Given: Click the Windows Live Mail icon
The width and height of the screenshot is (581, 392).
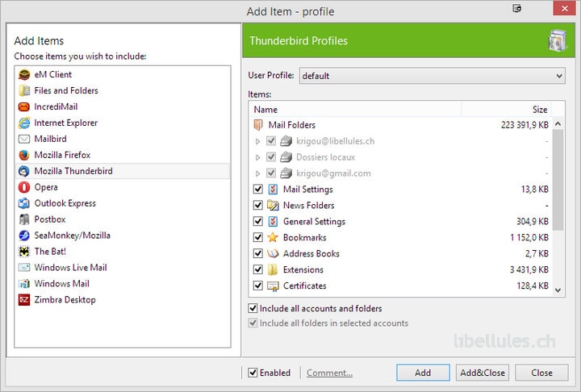Looking at the screenshot, I should pos(24,268).
